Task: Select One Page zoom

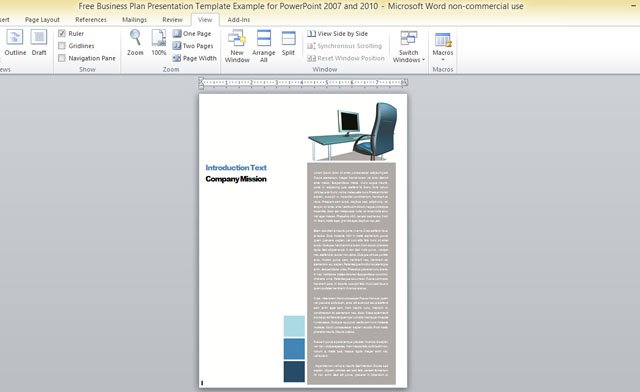Action: pos(192,33)
